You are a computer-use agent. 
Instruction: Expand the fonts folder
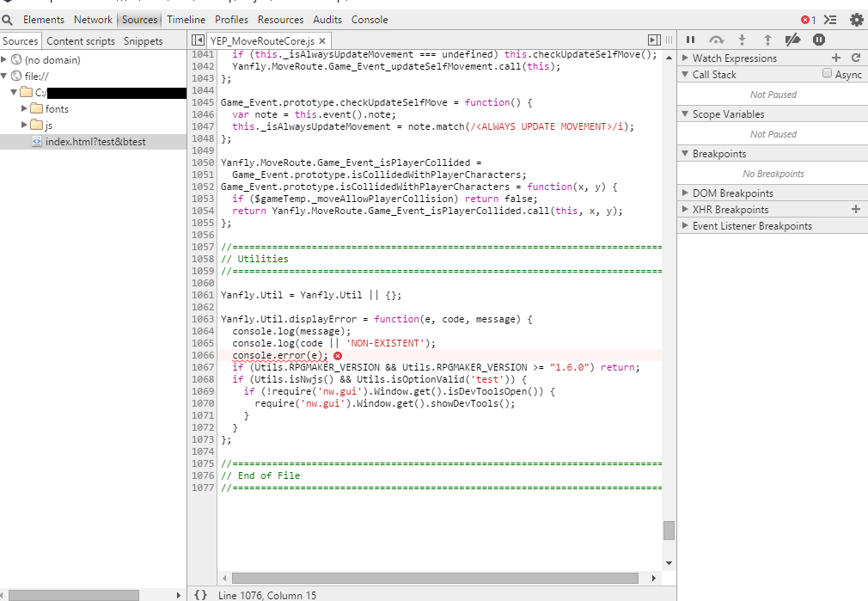pos(24,108)
